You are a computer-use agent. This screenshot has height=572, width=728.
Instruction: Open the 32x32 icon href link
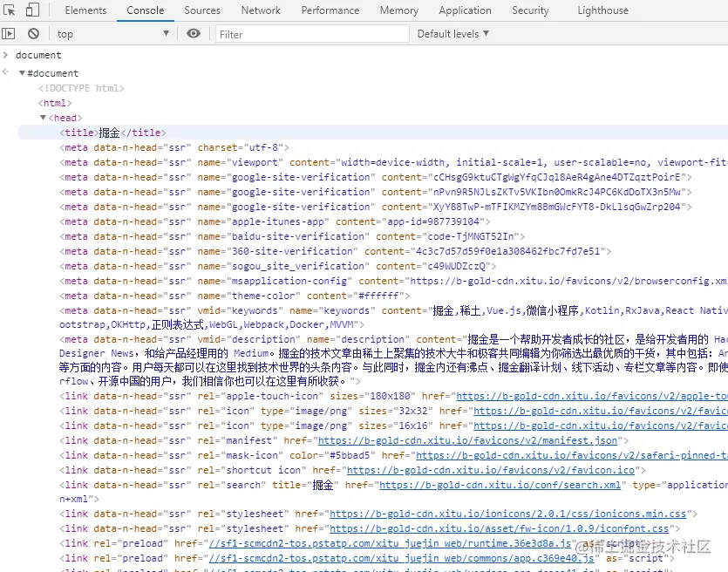click(601, 411)
